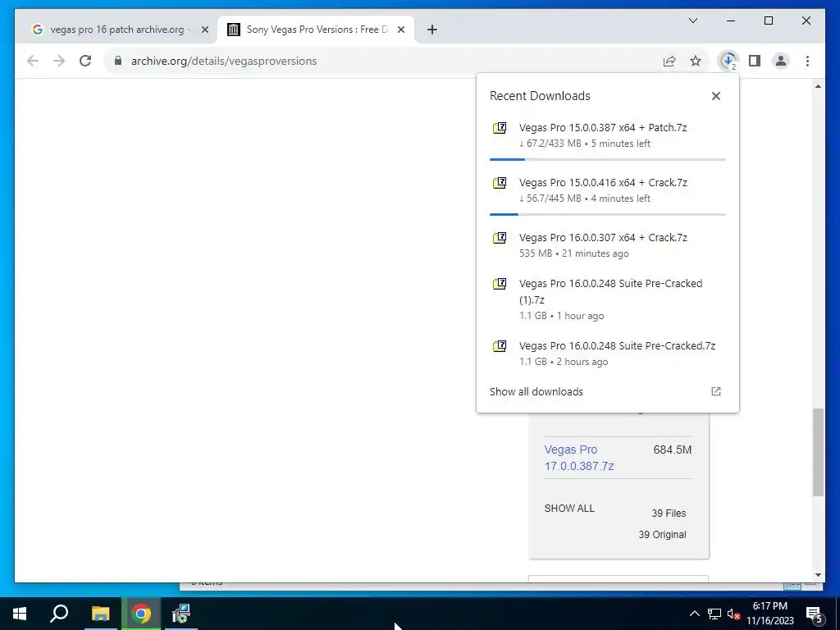Screen dimensions: 840x630
Task: Click the '535 MB • 21 minutes ago' text
Action: point(573,253)
